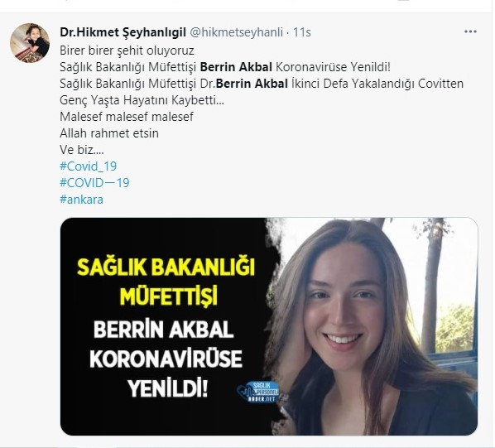Click the 'Allah rahmet etsin' line

109,133
